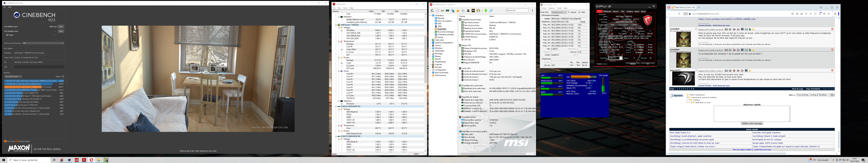Open Minimum Test Duration dropdown in Cinebench
Screen dimensions: 868x163
coord(43,43)
